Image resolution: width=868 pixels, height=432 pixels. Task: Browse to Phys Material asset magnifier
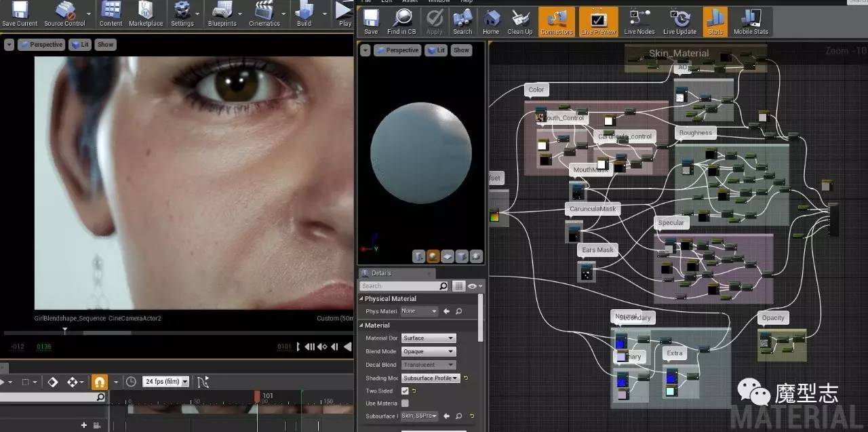click(459, 311)
